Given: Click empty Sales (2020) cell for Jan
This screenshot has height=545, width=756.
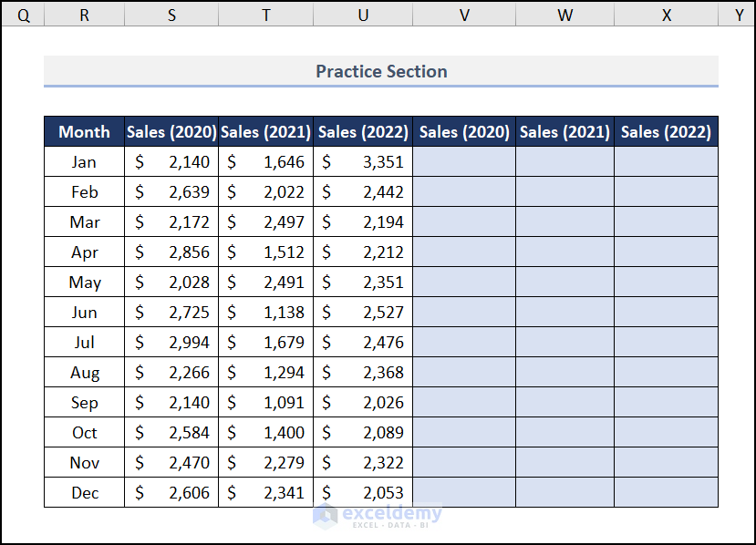Looking at the screenshot, I should 464,162.
